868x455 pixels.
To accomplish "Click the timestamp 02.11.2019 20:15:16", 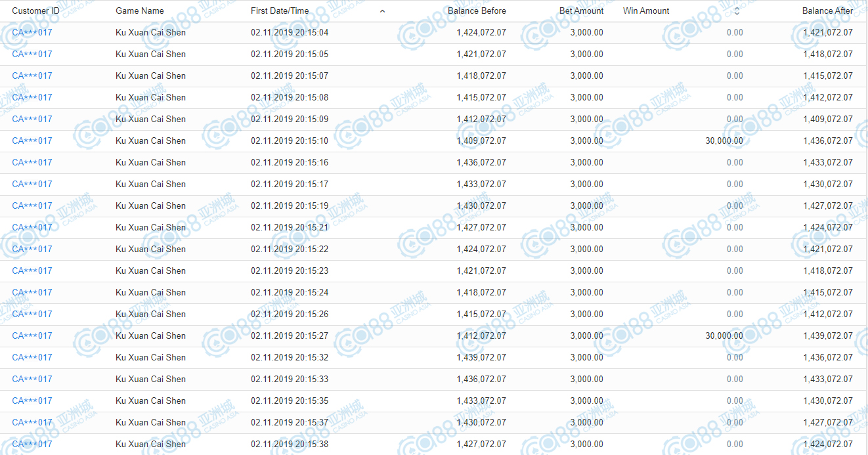I will (290, 162).
